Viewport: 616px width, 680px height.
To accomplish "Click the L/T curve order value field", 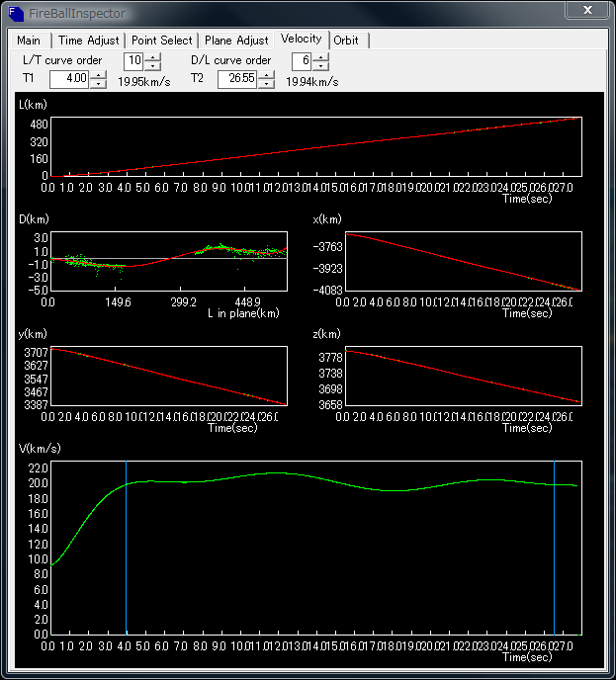I will [x=133, y=60].
